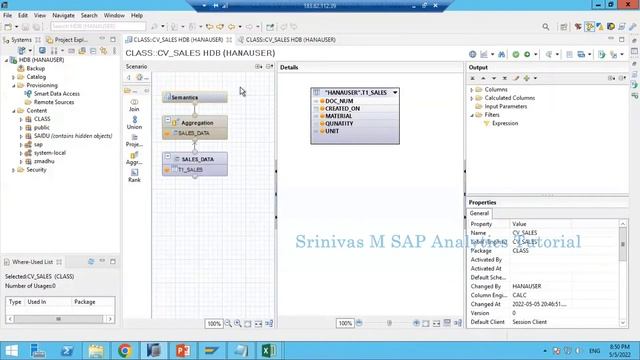Collapse the Aggregation node with minus box
Screen dimensions: 640x360
click(x=168, y=120)
